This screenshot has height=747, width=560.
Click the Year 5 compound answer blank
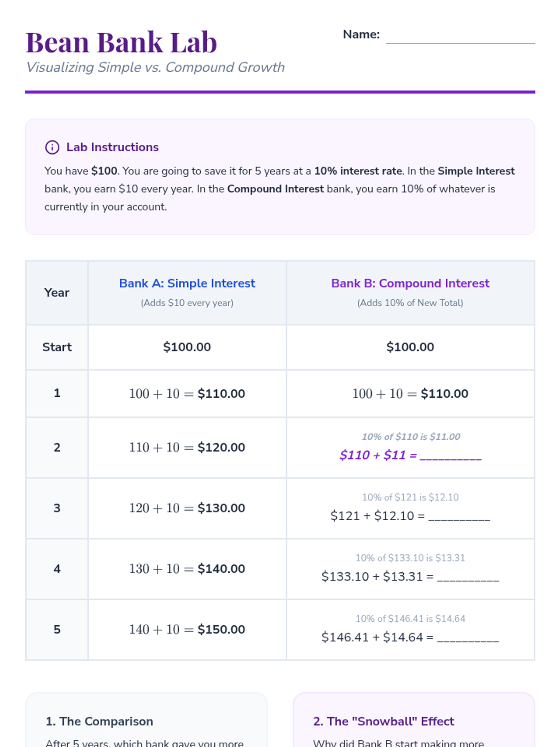pyautogui.click(x=468, y=638)
